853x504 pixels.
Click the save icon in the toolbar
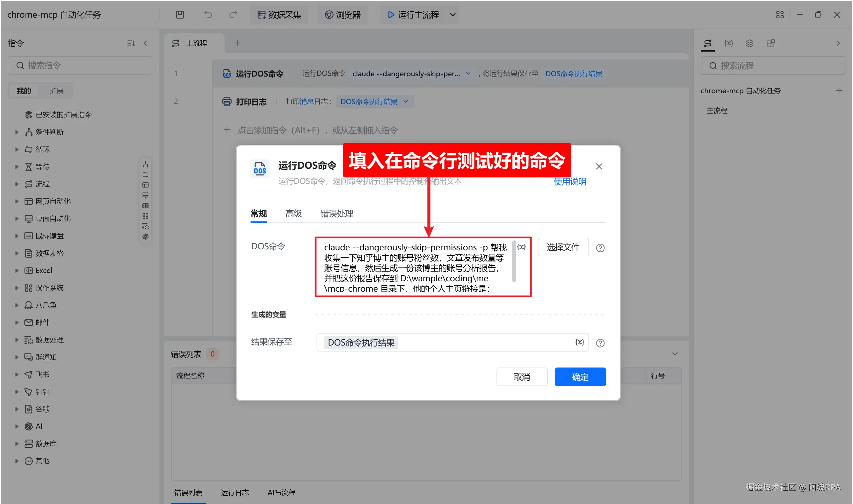(x=180, y=15)
